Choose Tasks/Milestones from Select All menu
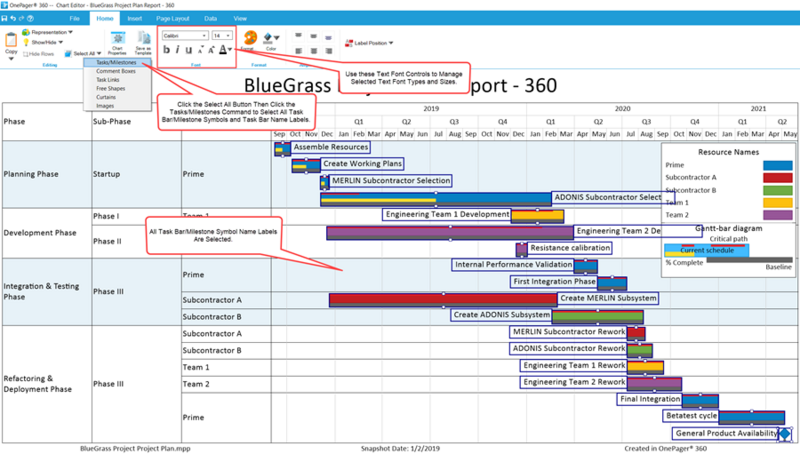Image resolution: width=800 pixels, height=454 pixels. click(x=117, y=62)
